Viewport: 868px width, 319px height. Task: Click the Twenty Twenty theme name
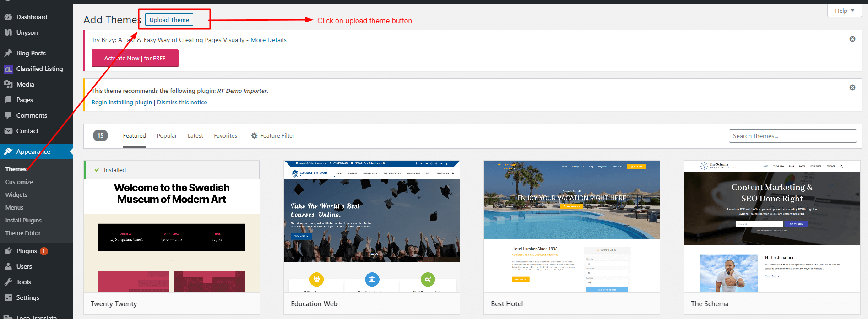(x=114, y=304)
